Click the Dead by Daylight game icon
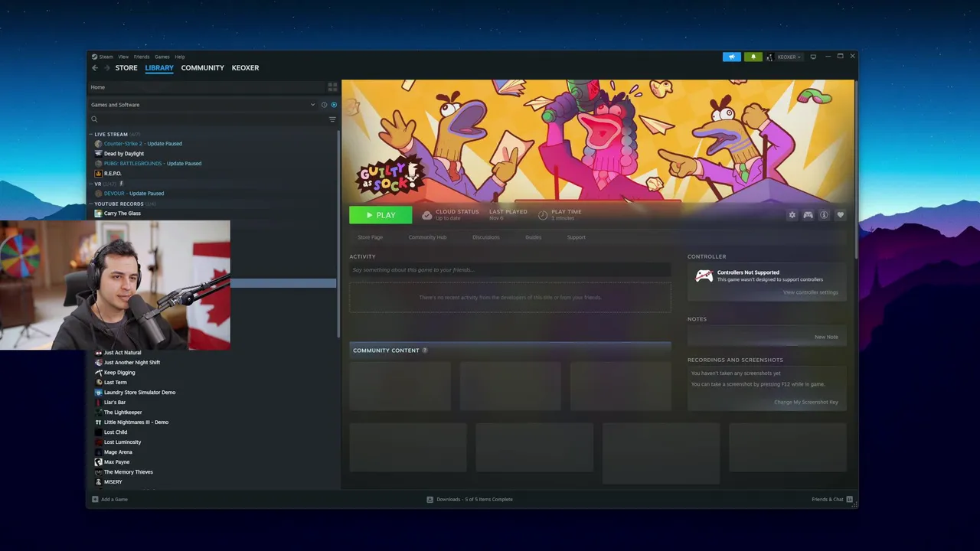Image resolution: width=980 pixels, height=551 pixels. 98,153
